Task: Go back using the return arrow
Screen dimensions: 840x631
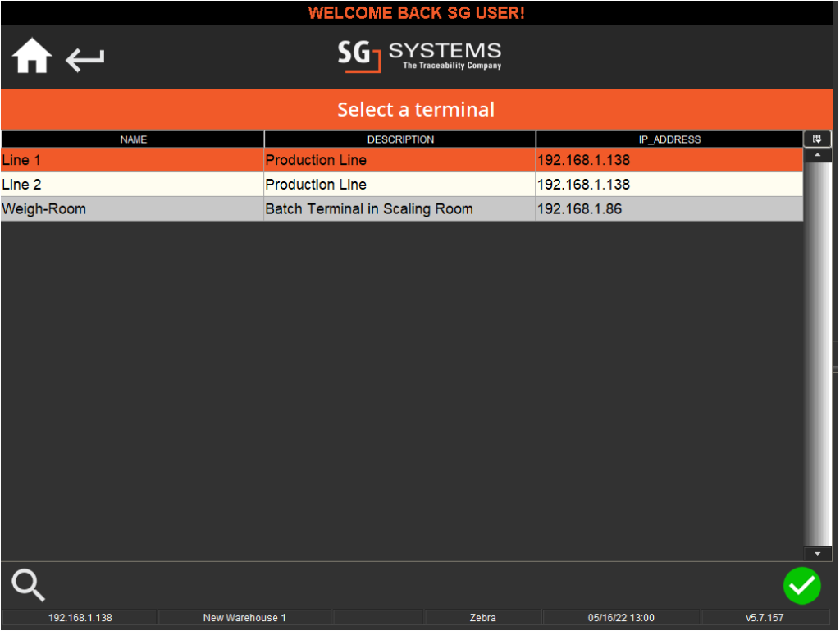Action: click(x=84, y=58)
